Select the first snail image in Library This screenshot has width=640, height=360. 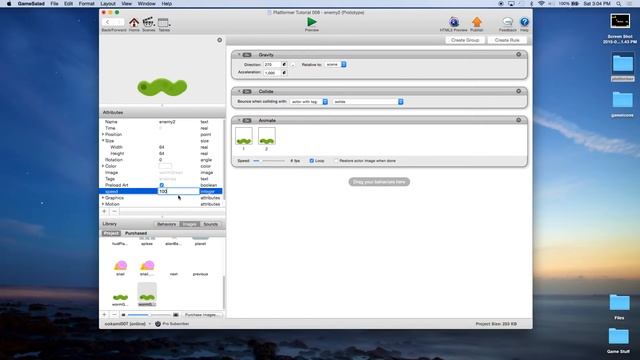120,266
